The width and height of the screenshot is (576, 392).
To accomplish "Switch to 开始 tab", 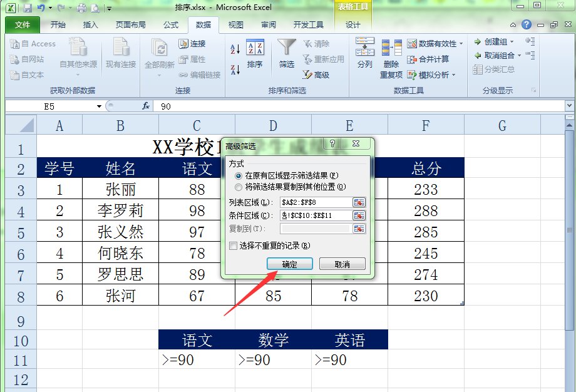I will [x=58, y=24].
